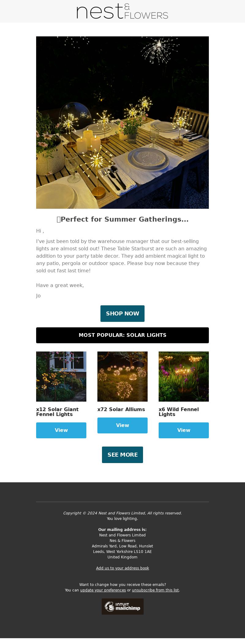Viewport: 245px width, 644px height.
Task: Click the Intuit Mailchimp badge
Action: (123, 606)
